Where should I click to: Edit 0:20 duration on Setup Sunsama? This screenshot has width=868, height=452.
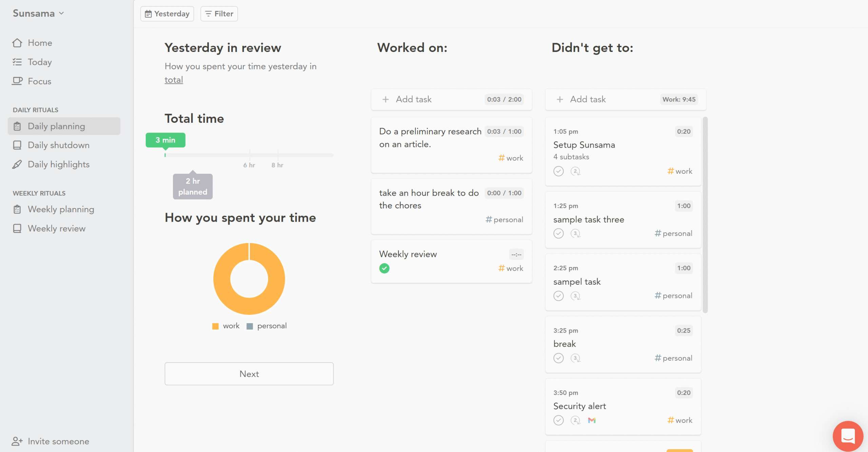[684, 131]
